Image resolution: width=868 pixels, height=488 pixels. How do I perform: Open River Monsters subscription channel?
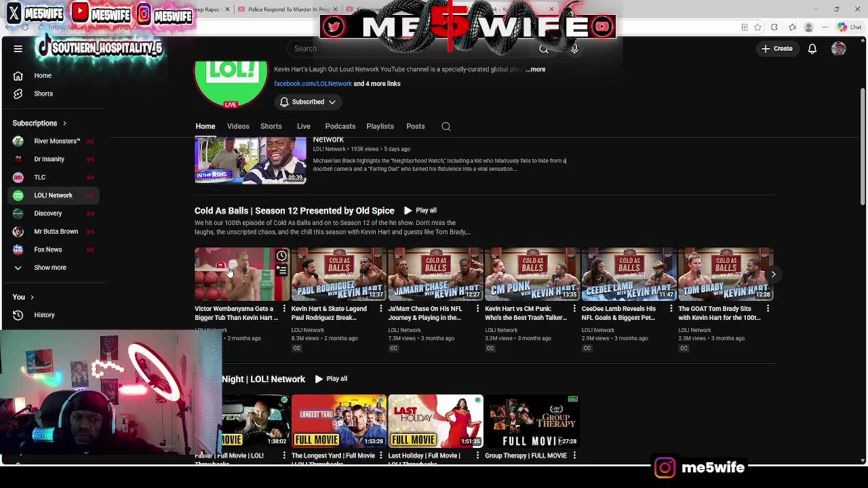[x=54, y=141]
